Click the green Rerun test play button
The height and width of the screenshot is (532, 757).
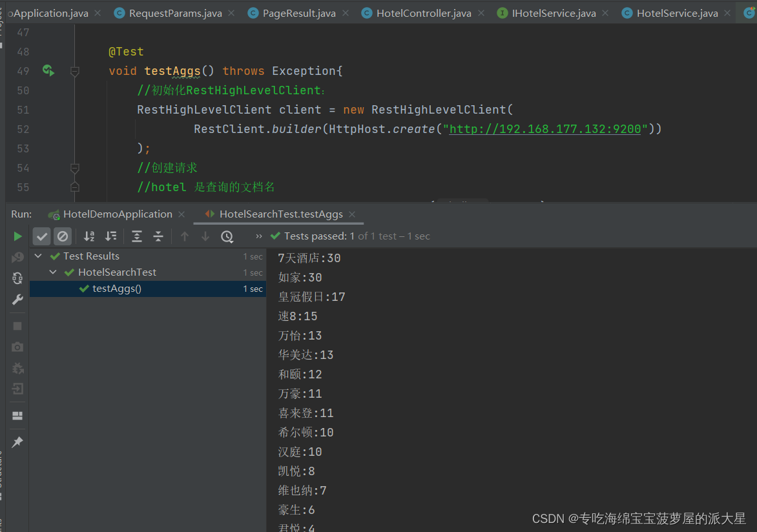[18, 236]
